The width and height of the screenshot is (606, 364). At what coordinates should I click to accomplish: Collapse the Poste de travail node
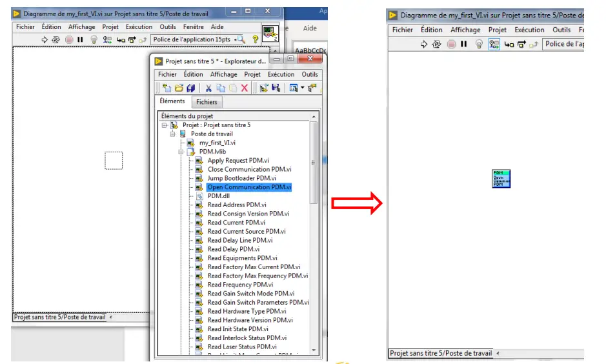pyautogui.click(x=173, y=134)
